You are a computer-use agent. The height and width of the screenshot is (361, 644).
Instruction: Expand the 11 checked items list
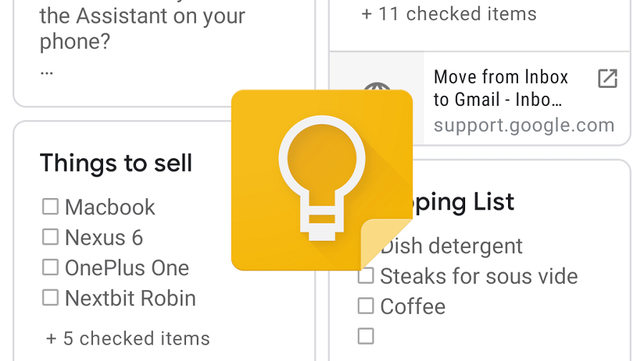click(449, 13)
